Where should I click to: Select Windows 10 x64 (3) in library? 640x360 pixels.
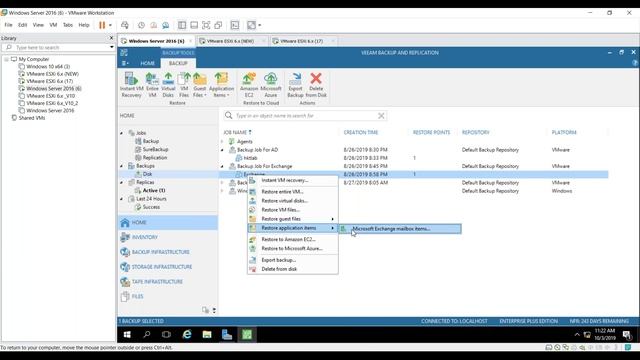pyautogui.click(x=48, y=67)
